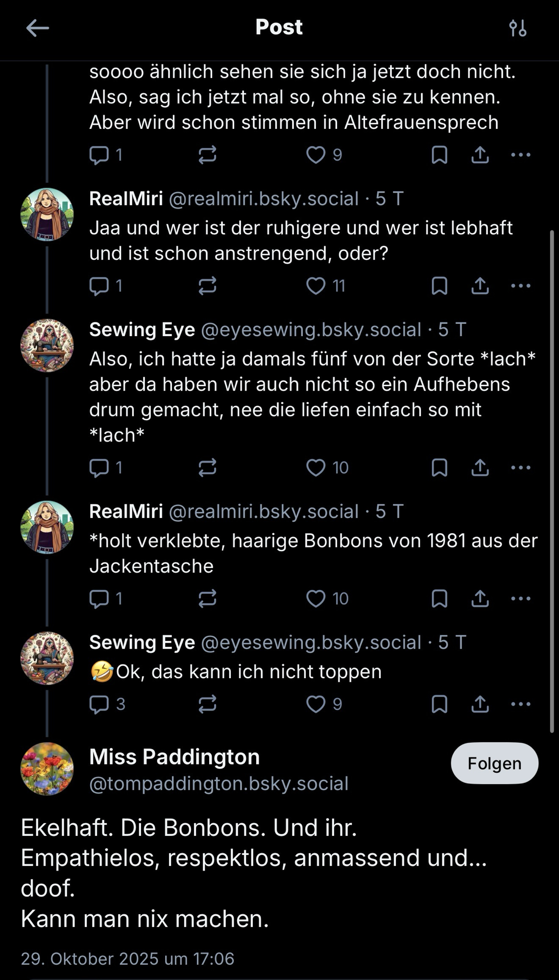Like the 'Ok, das kann ich nicht toppen' post
The width and height of the screenshot is (559, 980).
[x=316, y=704]
